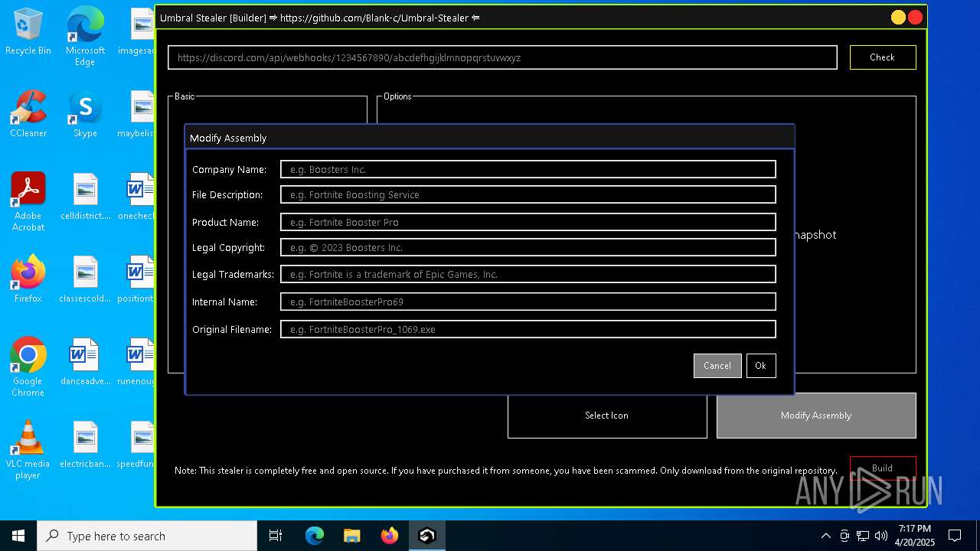Image resolution: width=980 pixels, height=551 pixels.
Task: Show hidden system tray icons
Action: pos(825,536)
